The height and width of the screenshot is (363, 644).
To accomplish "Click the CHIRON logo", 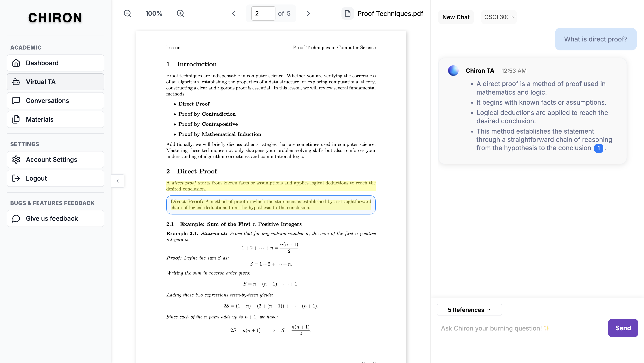I will [x=55, y=18].
